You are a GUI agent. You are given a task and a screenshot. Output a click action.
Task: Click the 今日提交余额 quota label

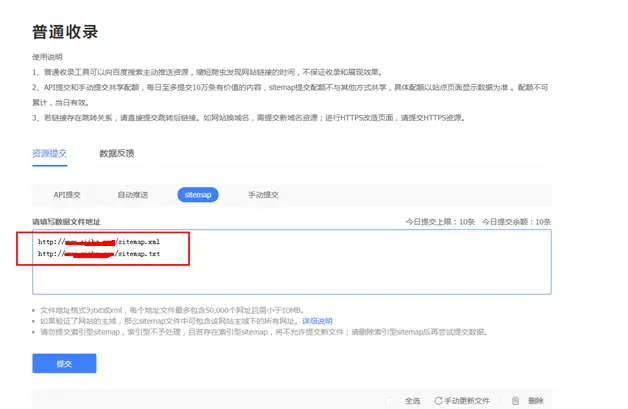(516, 222)
